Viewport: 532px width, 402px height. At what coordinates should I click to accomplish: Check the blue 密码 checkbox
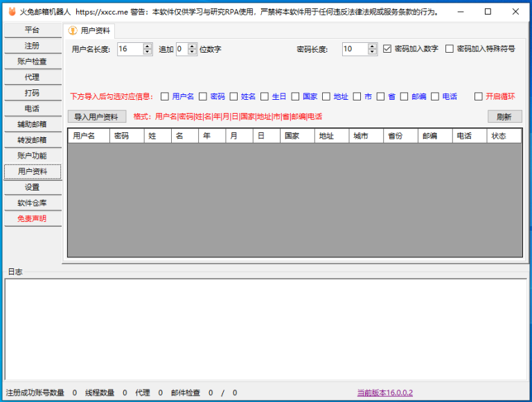click(x=203, y=96)
